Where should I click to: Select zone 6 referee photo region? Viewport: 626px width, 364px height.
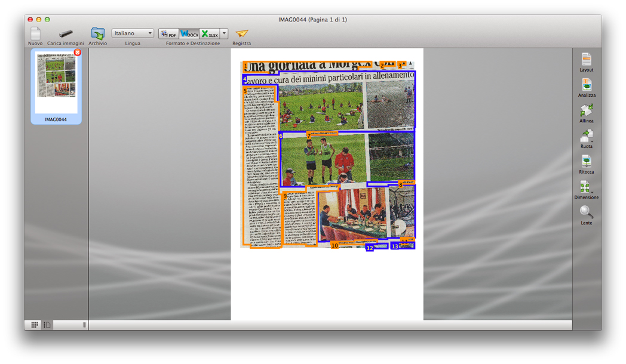[347, 159]
